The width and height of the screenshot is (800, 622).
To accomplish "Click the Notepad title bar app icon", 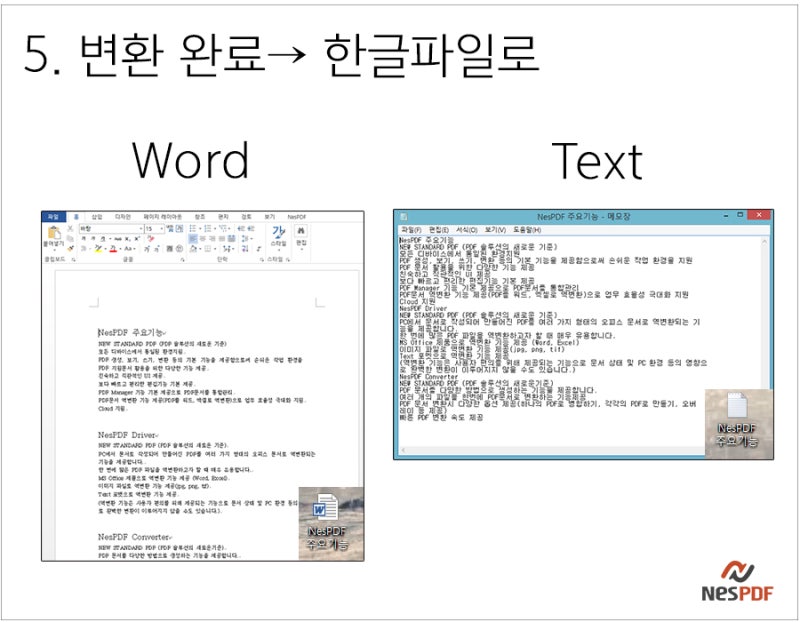I will click(x=404, y=216).
